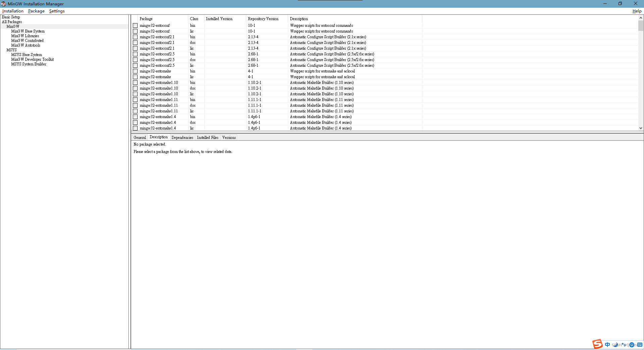644x350 pixels.
Task: Select the mingw32-automake bin checkbox
Action: [135, 71]
